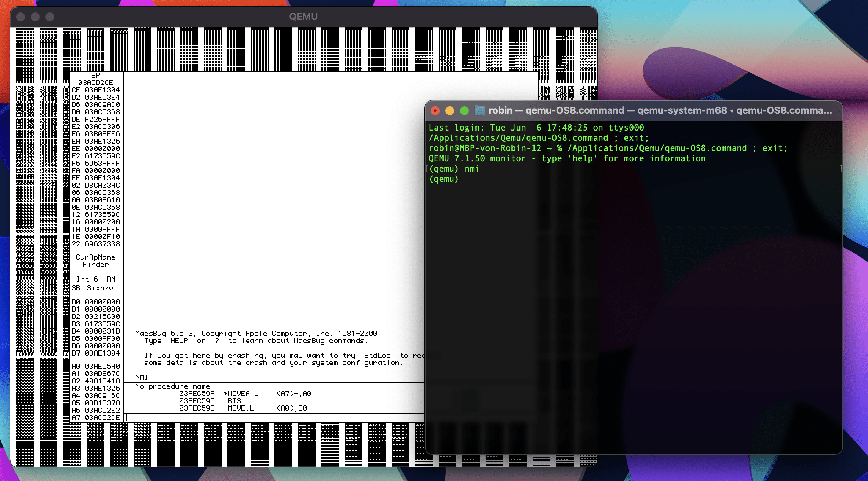868x481 pixels.
Task: Click the 'QEMU 7.1.50 monitor' line
Action: 567,159
